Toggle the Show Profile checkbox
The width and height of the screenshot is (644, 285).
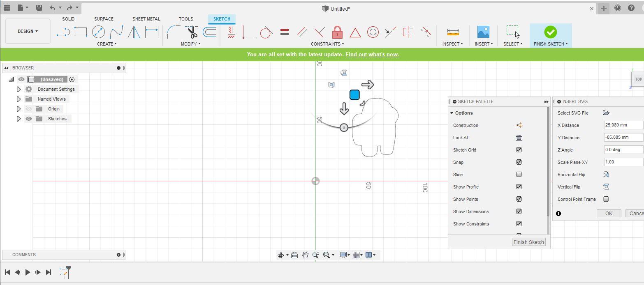point(519,187)
